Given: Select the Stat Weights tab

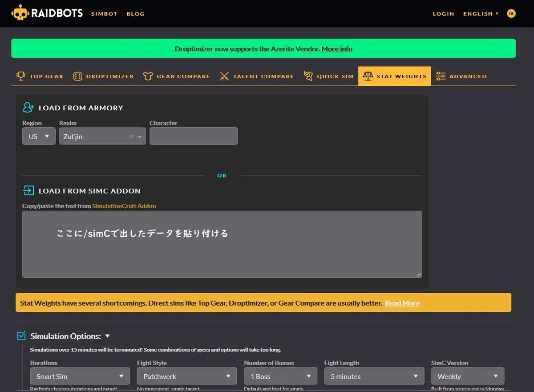Looking at the screenshot, I should point(395,76).
